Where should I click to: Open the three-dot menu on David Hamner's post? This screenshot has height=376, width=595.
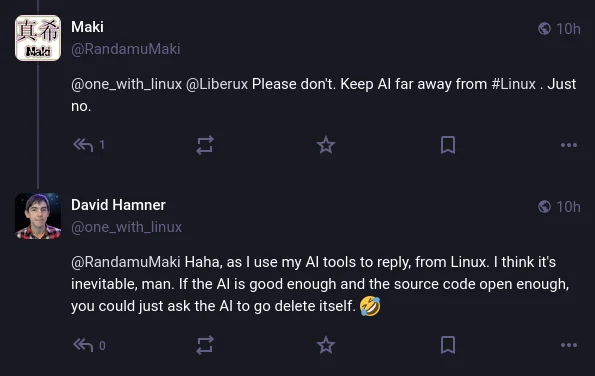(x=569, y=345)
